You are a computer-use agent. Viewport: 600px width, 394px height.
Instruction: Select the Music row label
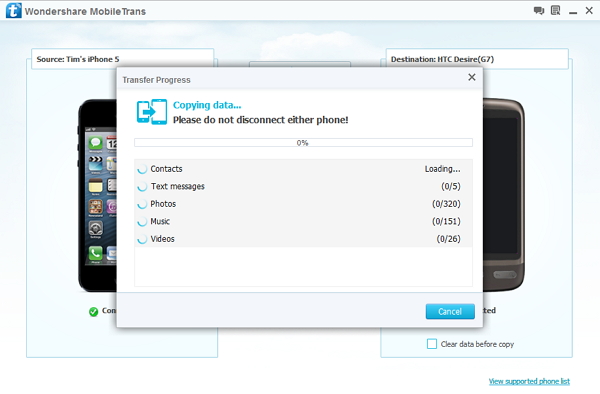tap(160, 221)
